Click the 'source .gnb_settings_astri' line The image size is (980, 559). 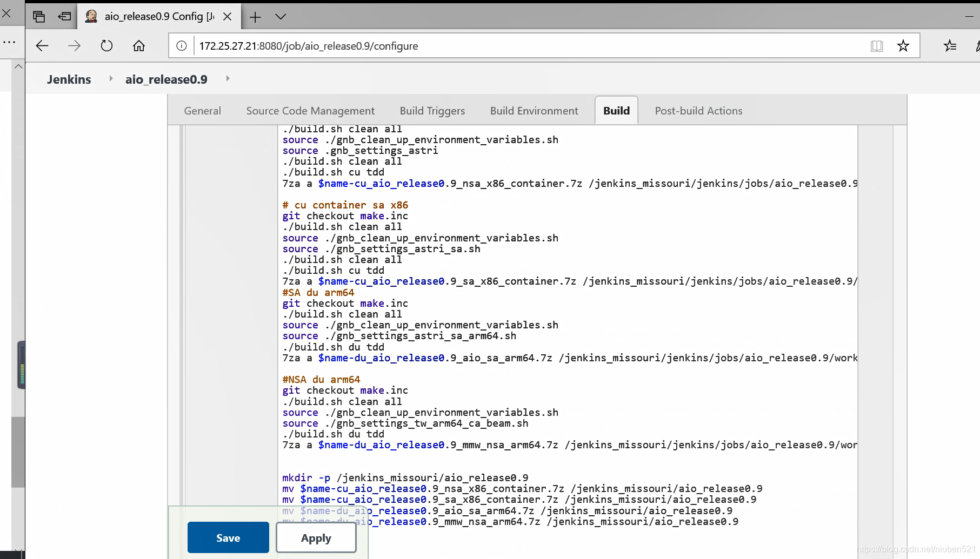point(360,151)
